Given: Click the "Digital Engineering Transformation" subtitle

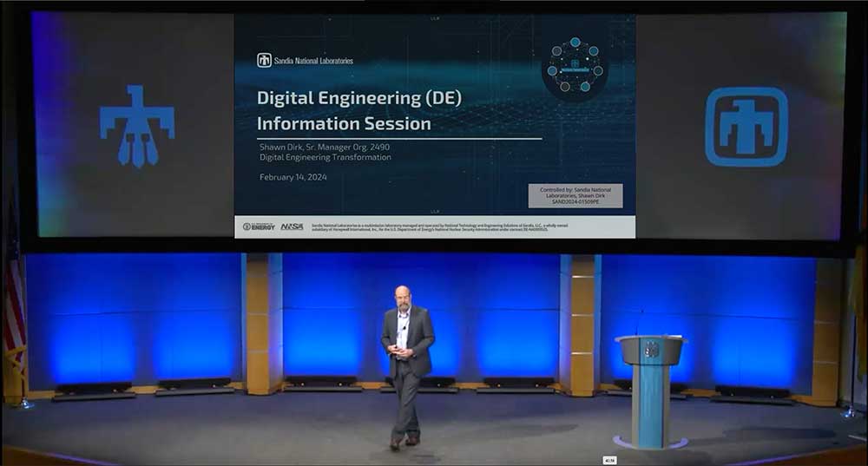Looking at the screenshot, I should [325, 158].
